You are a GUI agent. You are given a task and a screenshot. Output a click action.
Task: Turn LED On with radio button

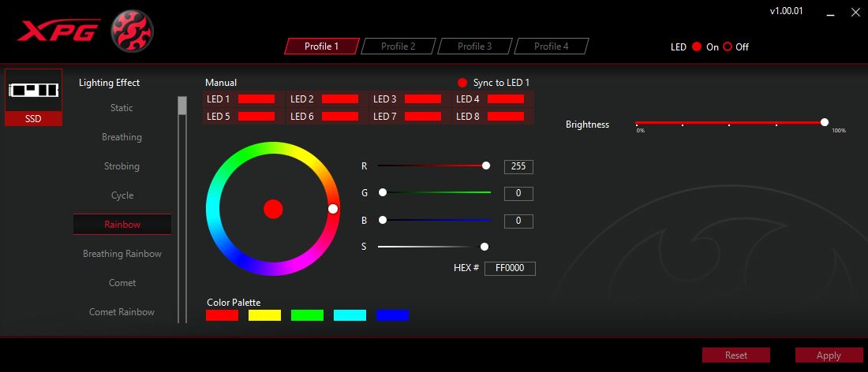tap(697, 46)
